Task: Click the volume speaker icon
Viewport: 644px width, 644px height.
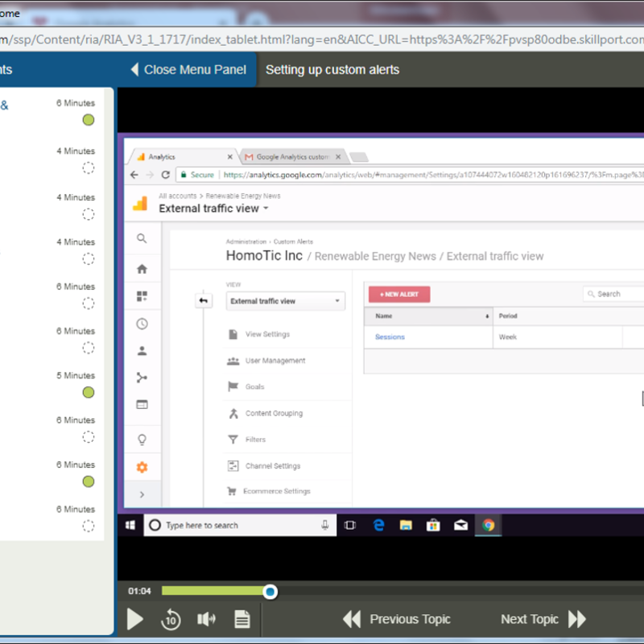Action: (x=206, y=619)
